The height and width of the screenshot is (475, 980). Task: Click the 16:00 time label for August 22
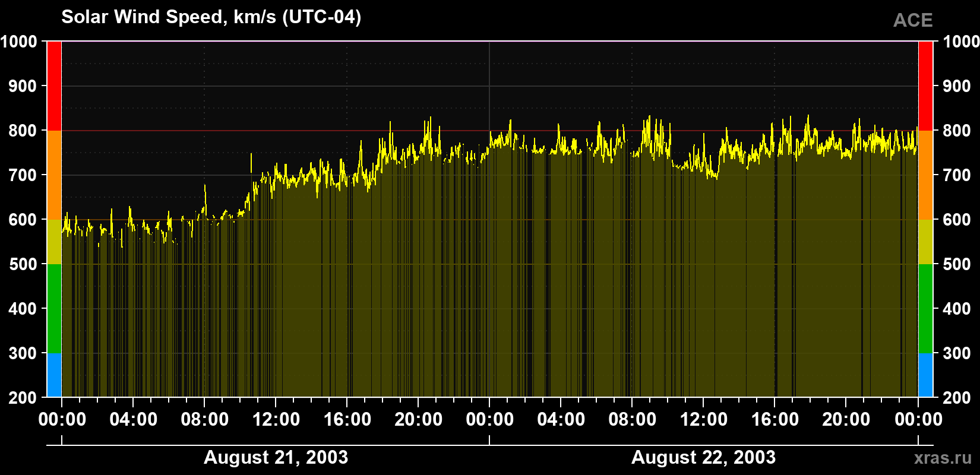click(x=775, y=420)
